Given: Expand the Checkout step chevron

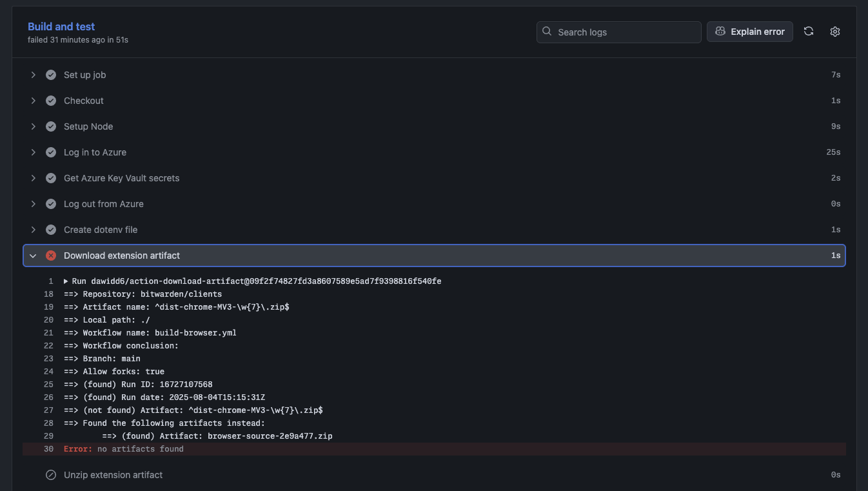Looking at the screenshot, I should click(x=34, y=101).
